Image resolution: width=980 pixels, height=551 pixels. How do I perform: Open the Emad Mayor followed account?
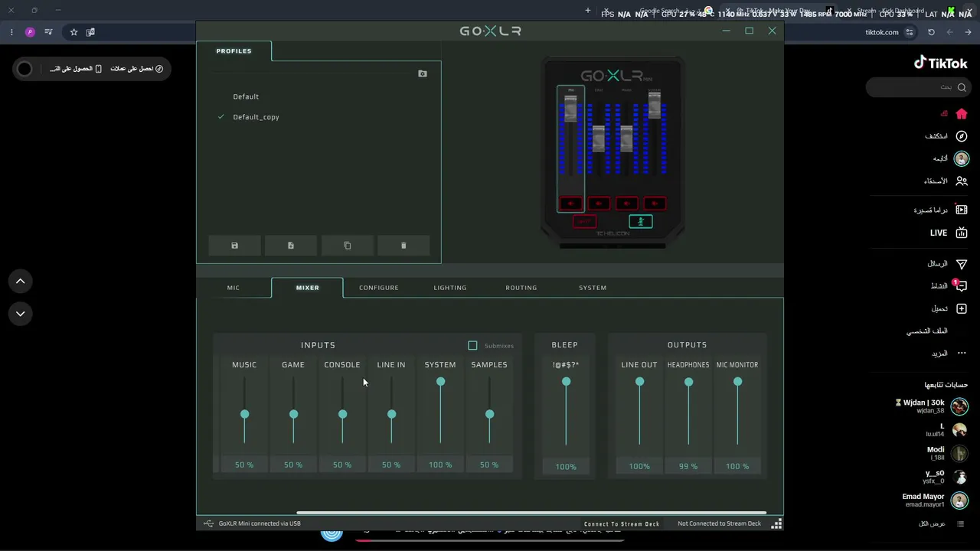tap(936, 500)
